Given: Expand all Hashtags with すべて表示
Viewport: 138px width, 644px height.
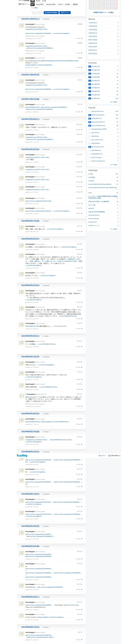Looking at the screenshot, I should click(x=114, y=229).
